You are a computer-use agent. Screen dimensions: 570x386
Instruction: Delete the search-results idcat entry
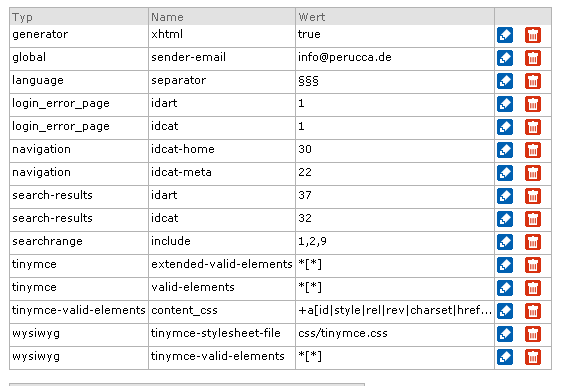[x=533, y=219]
